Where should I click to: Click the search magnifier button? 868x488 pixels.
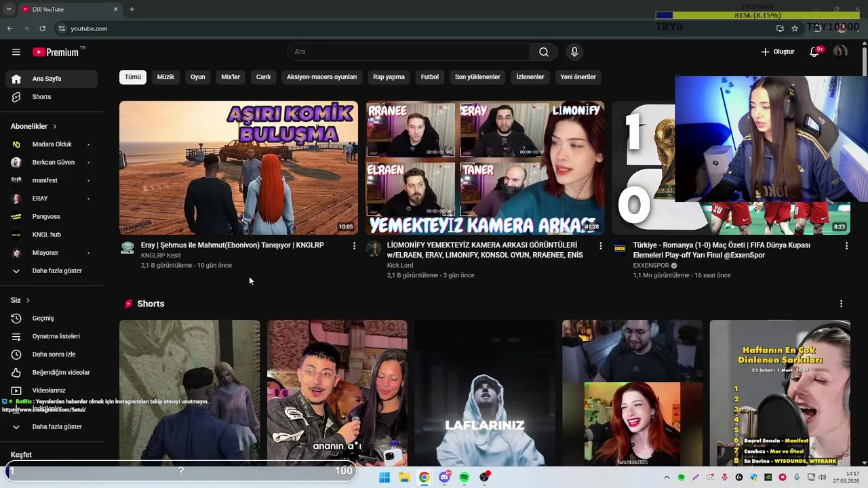(x=544, y=52)
